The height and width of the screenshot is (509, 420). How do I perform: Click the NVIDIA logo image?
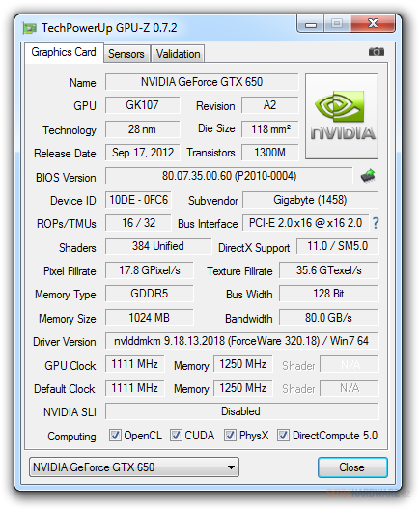pyautogui.click(x=342, y=116)
